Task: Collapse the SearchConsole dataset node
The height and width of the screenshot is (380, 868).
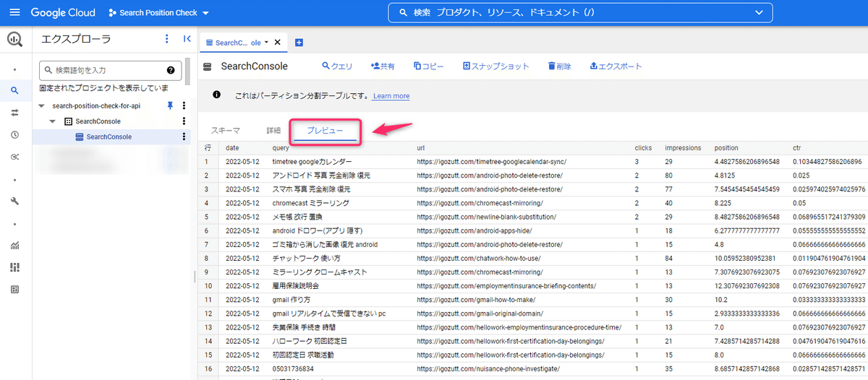Action: (x=53, y=121)
